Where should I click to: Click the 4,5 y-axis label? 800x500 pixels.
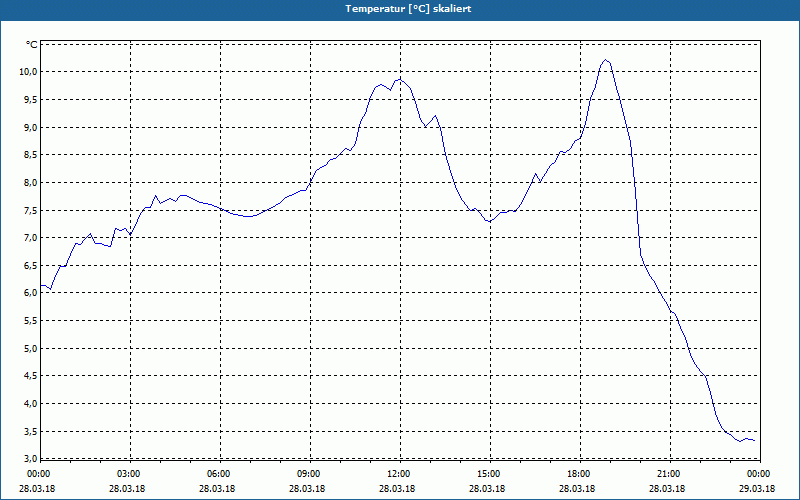(x=31, y=376)
